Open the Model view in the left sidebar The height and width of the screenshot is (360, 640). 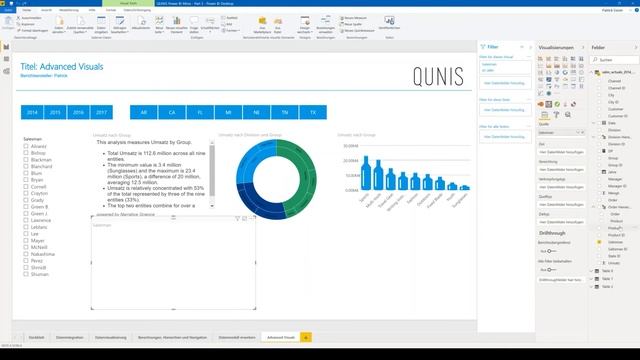click(6, 71)
